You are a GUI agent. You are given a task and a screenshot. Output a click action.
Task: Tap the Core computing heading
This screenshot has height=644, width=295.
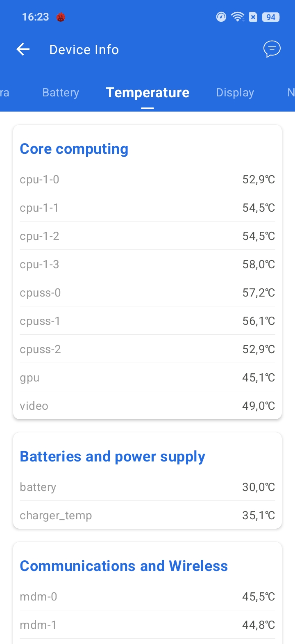[x=74, y=149]
